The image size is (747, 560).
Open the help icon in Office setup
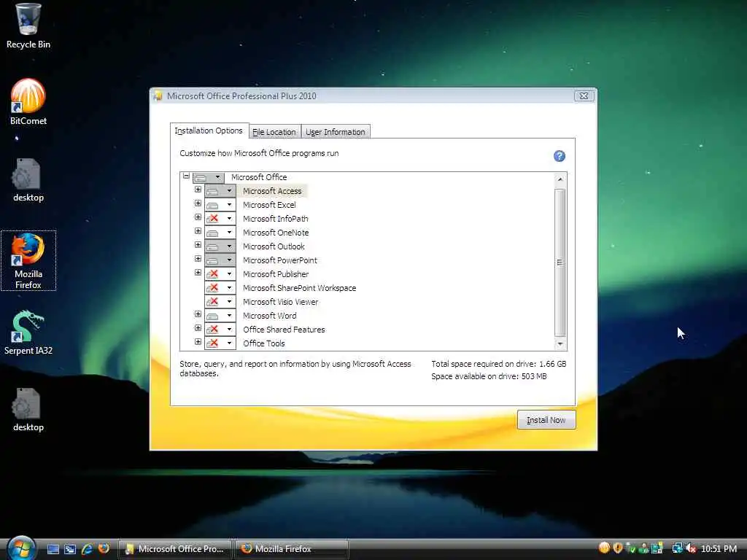(560, 156)
